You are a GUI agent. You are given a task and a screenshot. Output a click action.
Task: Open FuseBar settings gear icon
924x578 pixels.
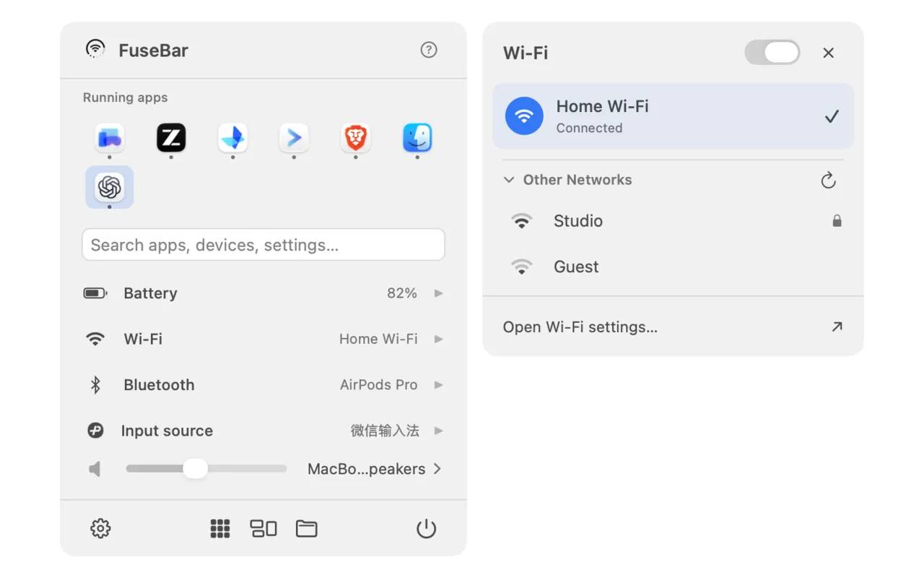click(100, 529)
